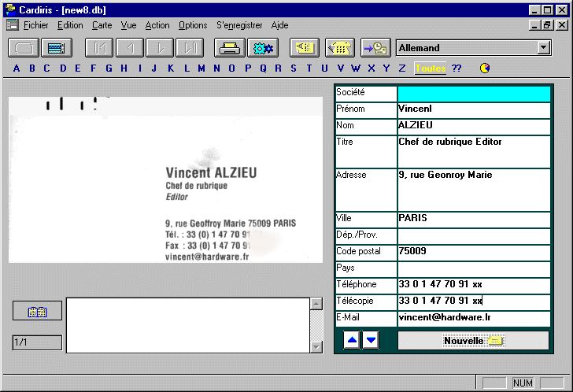
Task: Restore the inner new8.db document window
Action: 547,25
